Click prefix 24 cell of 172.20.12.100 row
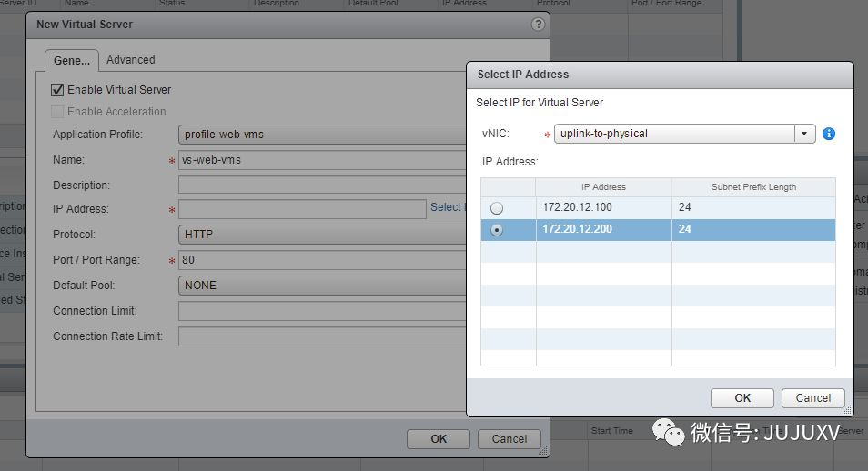The image size is (868, 471). (753, 207)
